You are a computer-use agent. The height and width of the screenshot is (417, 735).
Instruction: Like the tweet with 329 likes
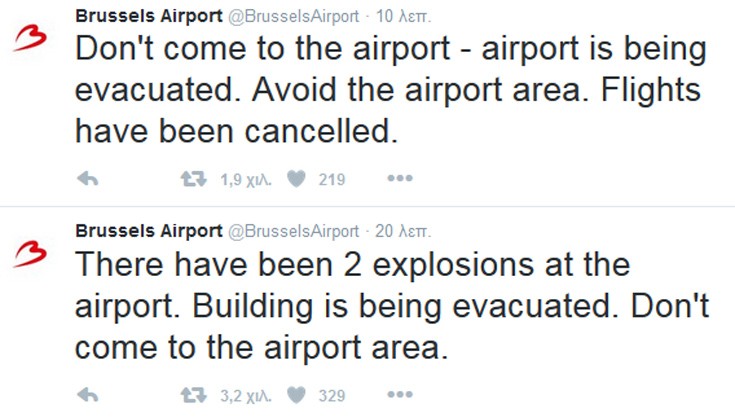[x=296, y=395]
